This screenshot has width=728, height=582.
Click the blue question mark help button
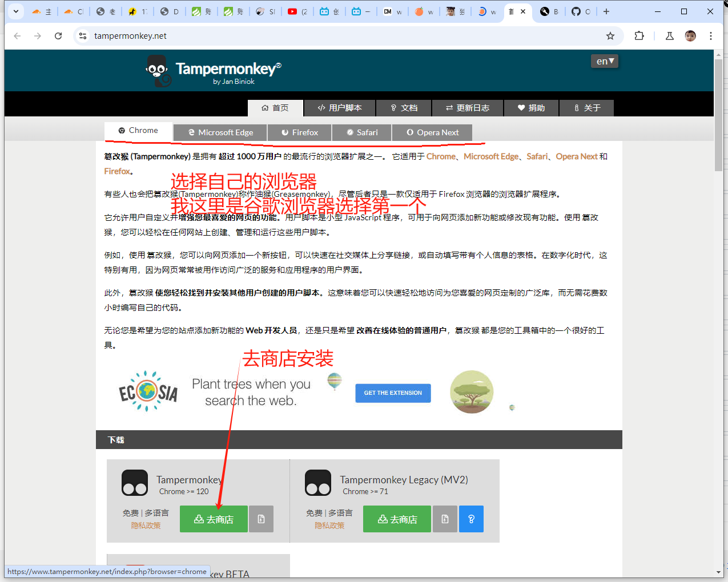(471, 519)
